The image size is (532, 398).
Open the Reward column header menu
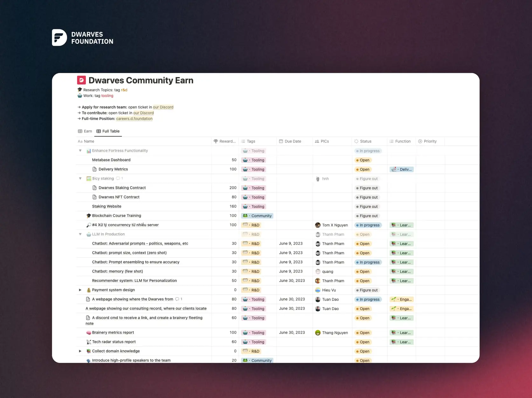click(225, 141)
